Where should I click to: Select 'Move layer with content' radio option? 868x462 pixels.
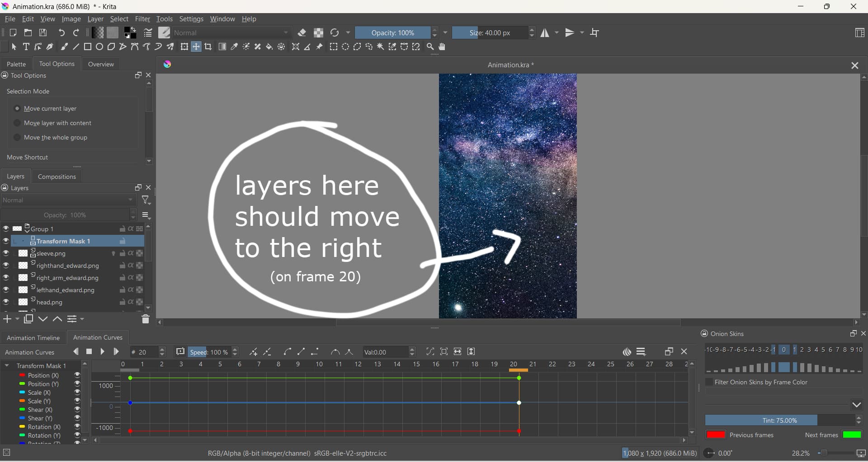tap(17, 123)
